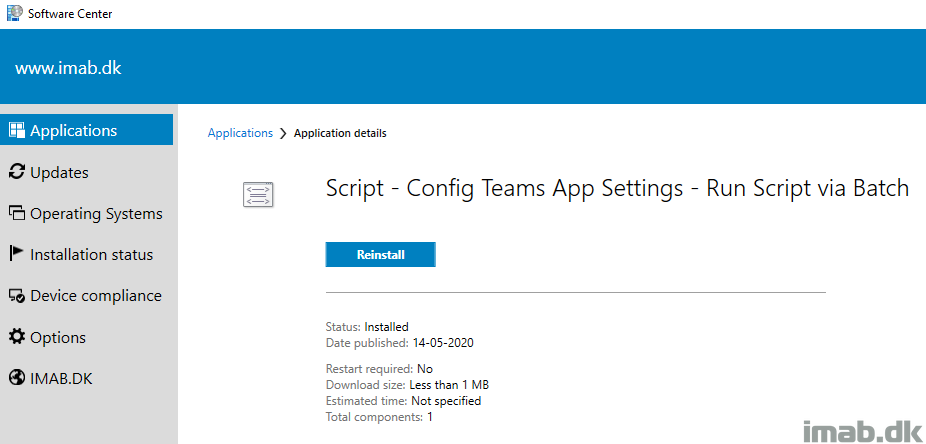The width and height of the screenshot is (926, 444).
Task: Click the Operating Systems windows icon
Action: point(16,213)
